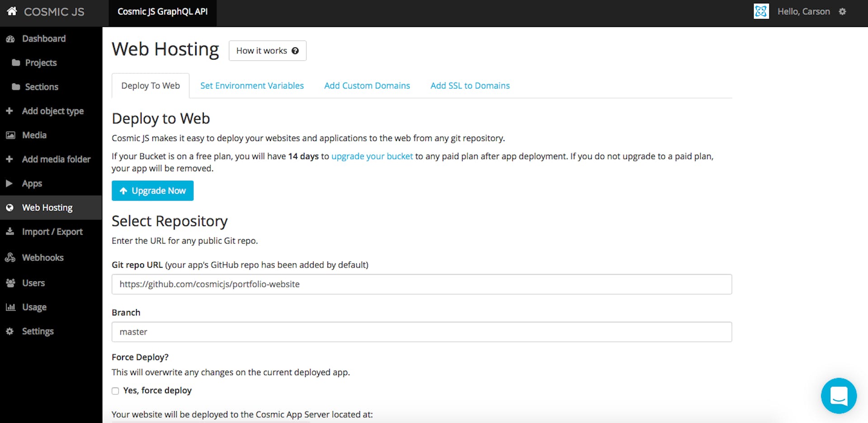View Usage statistics via the chart icon

(10, 307)
